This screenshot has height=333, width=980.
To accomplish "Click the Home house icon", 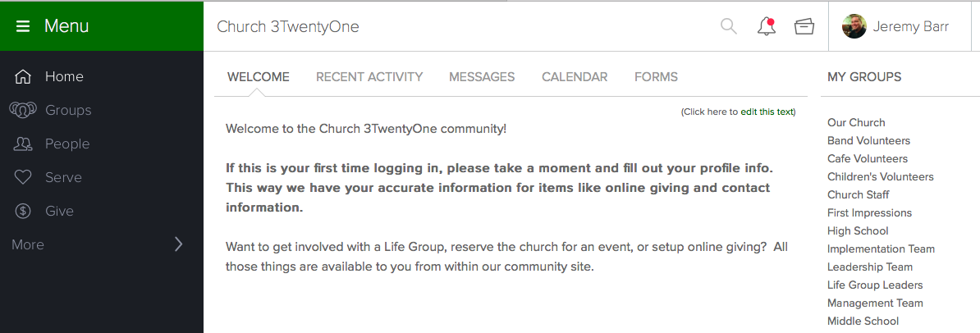I will 23,77.
